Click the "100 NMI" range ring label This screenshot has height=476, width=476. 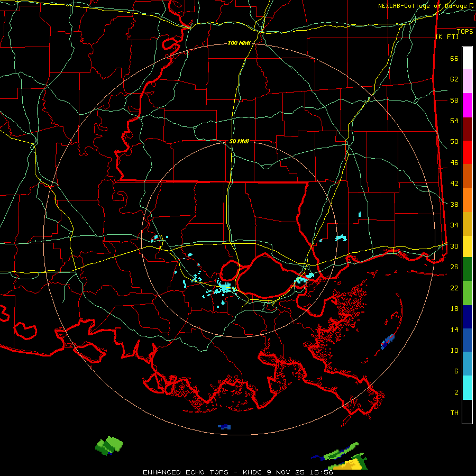(239, 43)
